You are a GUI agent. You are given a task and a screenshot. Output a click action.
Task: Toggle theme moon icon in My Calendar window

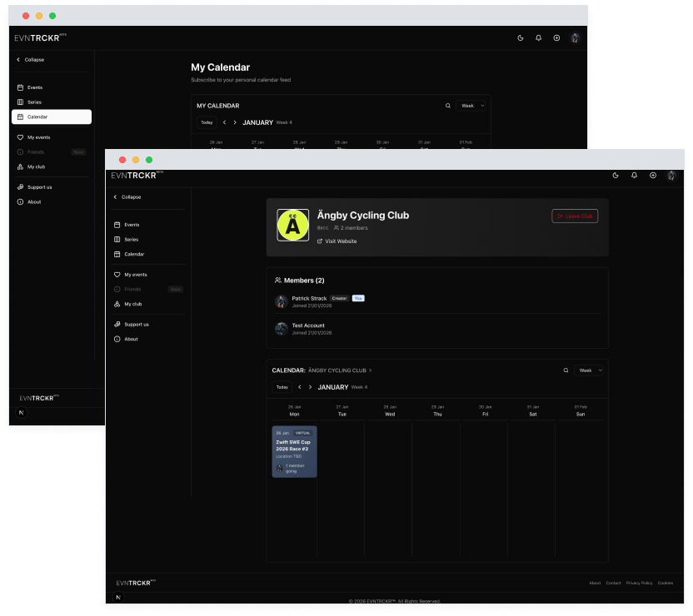tap(520, 38)
